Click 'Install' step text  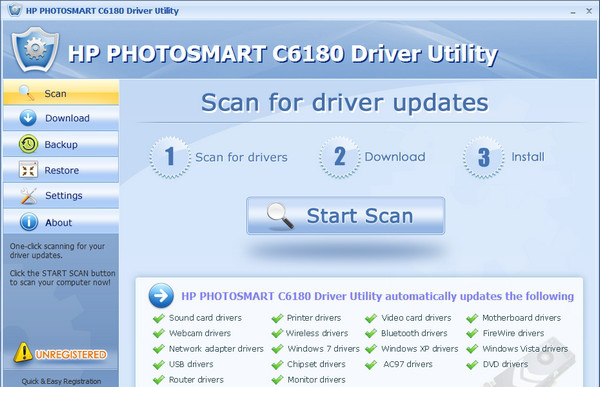click(x=528, y=157)
